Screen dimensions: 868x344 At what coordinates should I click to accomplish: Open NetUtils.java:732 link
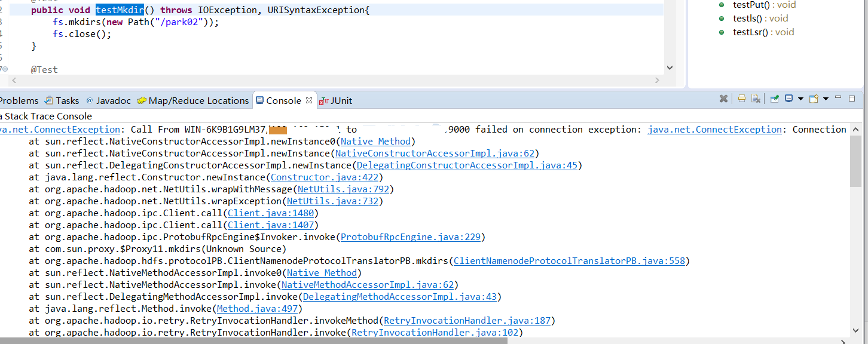332,201
